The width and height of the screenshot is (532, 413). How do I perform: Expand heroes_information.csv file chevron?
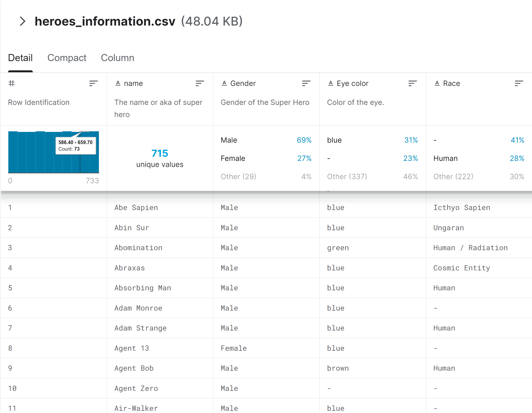(x=23, y=21)
